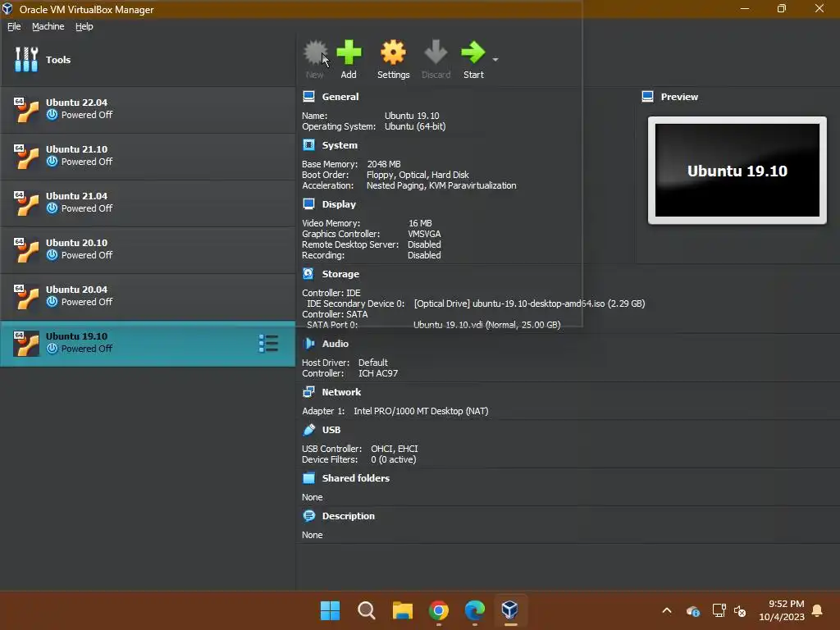
Task: Click the Storage section disk icon
Action: tap(308, 274)
